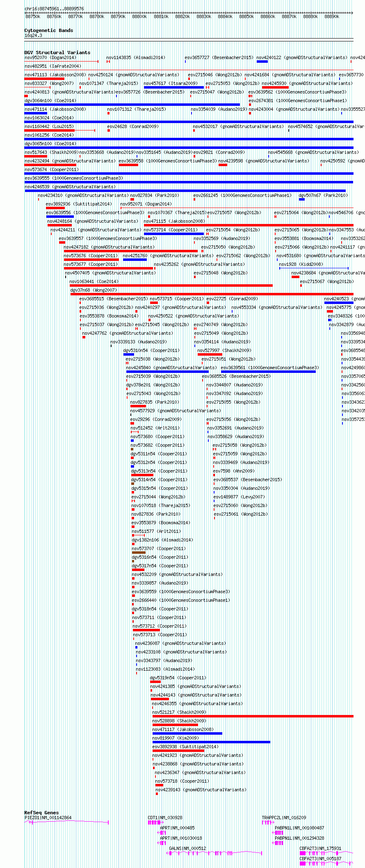Click dgv37n68 (Wong2007) variant label
This screenshot has height=868, width=365.
point(94,290)
